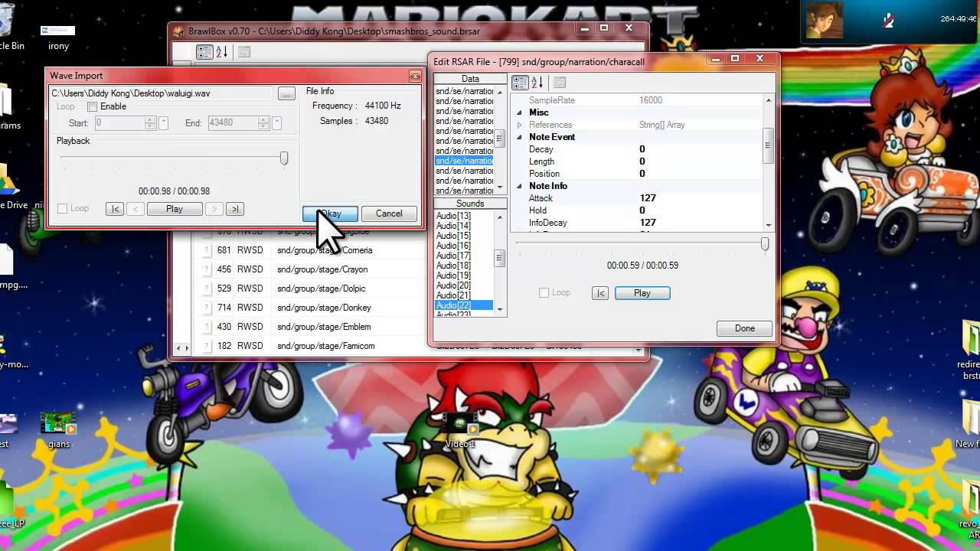Click the BrawlBox title bar app icon
The height and width of the screenshot is (551, 980).
(x=179, y=31)
